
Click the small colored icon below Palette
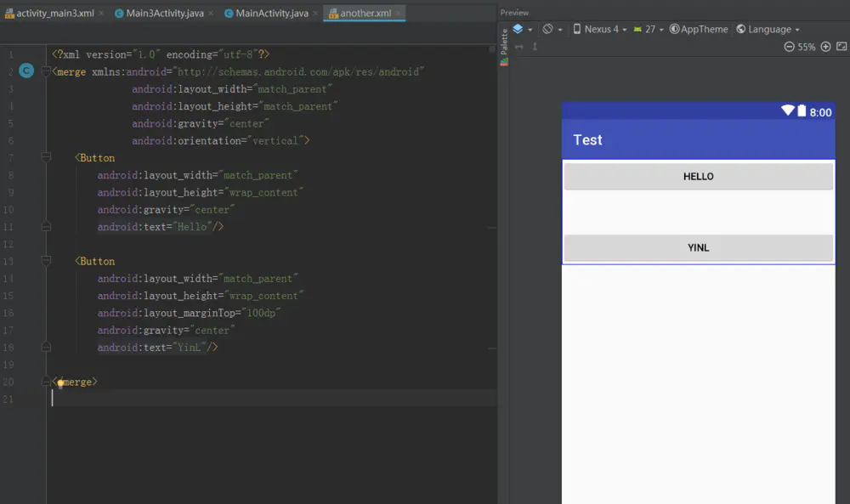pyautogui.click(x=504, y=62)
